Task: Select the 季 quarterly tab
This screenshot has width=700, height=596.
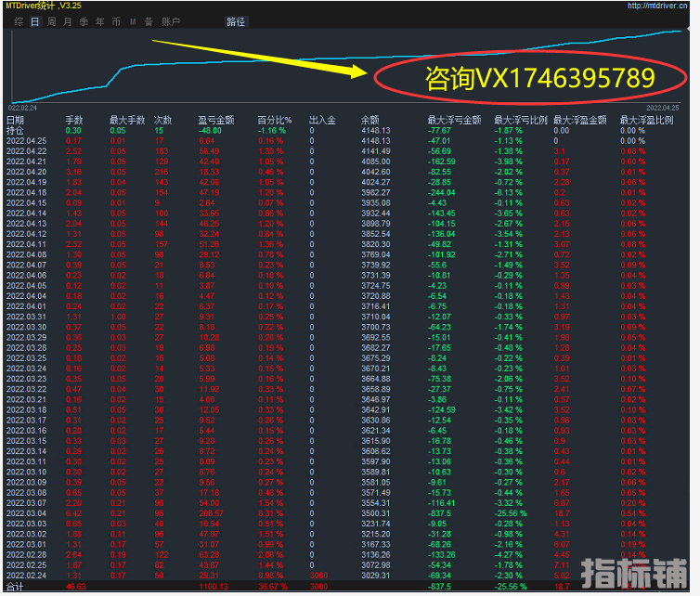Action: click(x=84, y=20)
